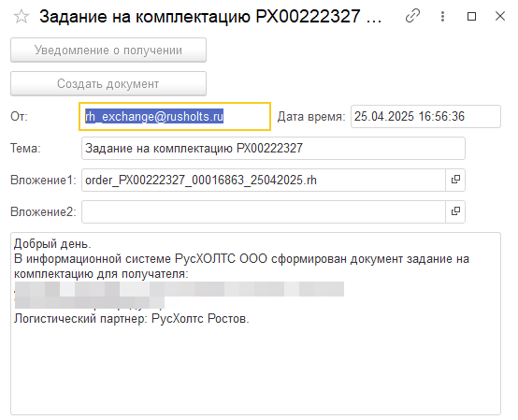This screenshot has height=420, width=518.
Task: Click the Создать документ button
Action: [108, 83]
